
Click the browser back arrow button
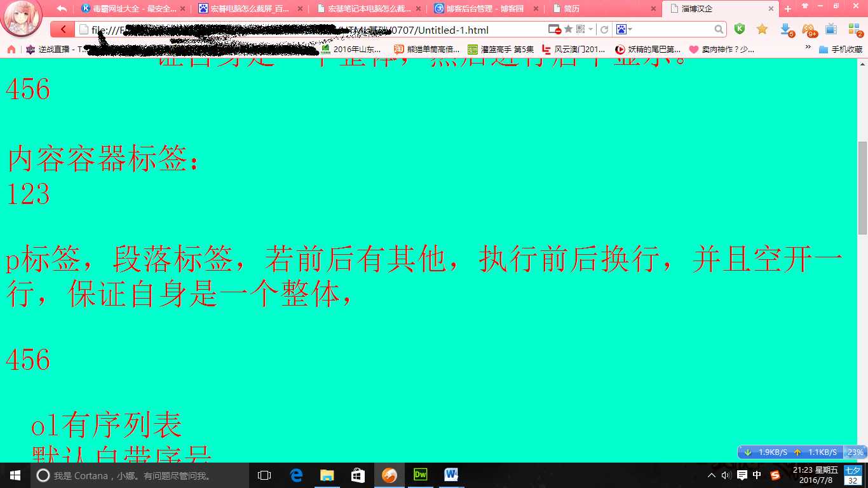pos(62,29)
